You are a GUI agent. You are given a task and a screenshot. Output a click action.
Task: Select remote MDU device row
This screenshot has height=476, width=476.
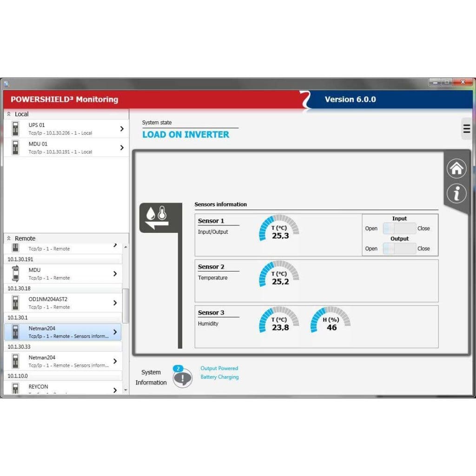(x=63, y=273)
